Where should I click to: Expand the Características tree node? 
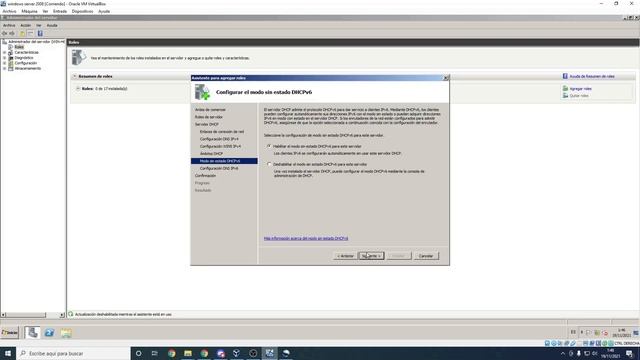click(4, 52)
